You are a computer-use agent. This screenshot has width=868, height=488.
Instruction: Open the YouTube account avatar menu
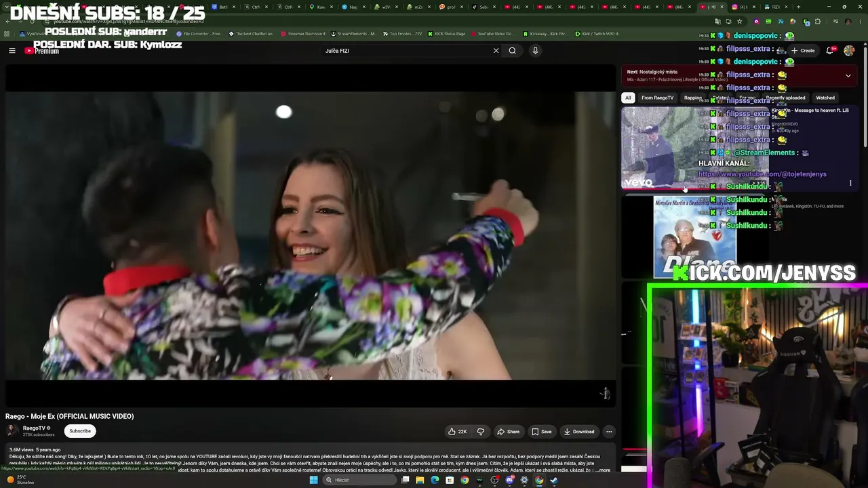point(849,50)
